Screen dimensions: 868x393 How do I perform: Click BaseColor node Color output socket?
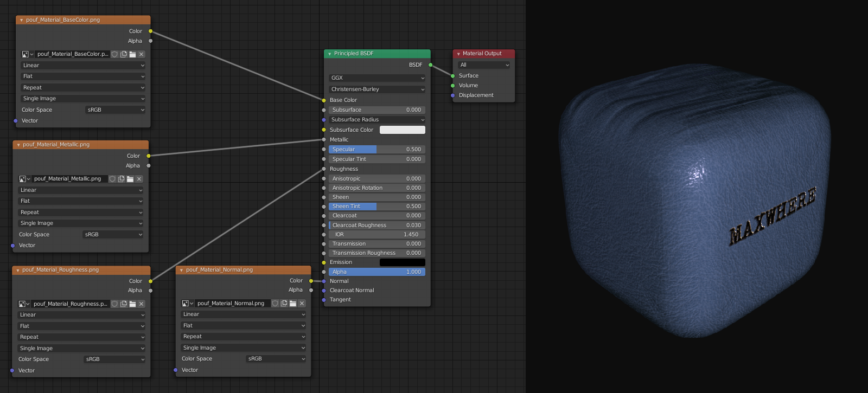click(151, 31)
